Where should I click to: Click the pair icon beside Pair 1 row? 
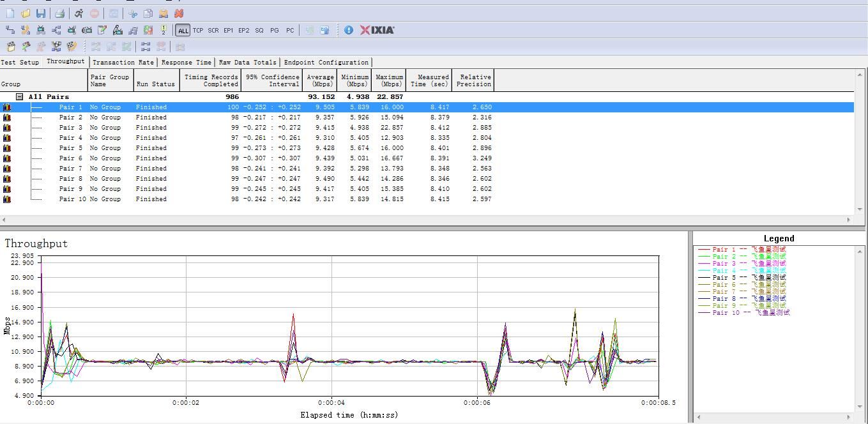coord(7,107)
